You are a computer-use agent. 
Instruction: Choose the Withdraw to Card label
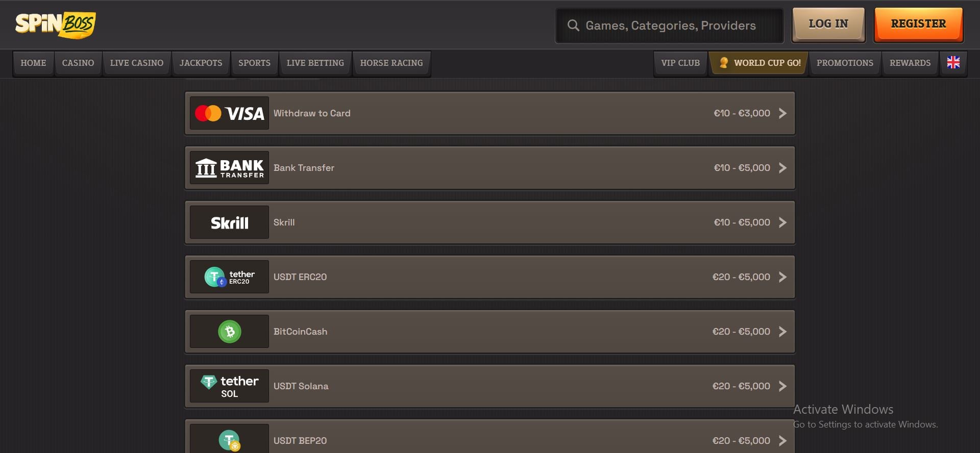tap(312, 113)
